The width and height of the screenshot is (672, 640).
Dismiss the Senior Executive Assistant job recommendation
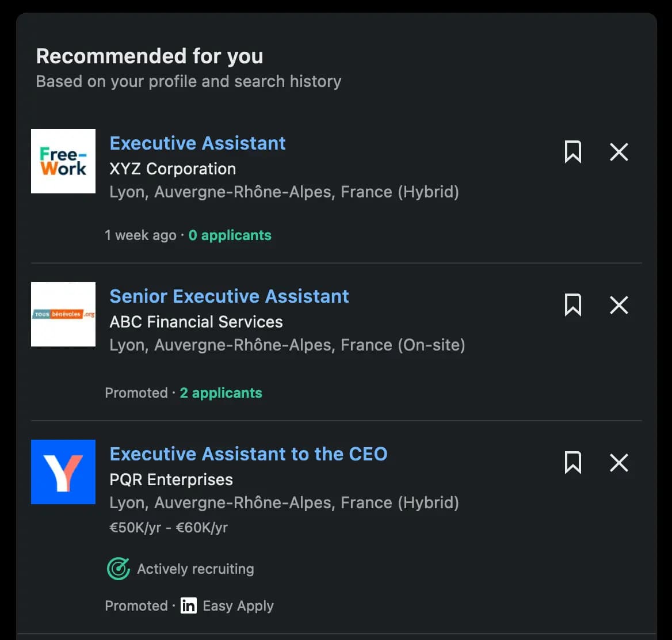(618, 305)
